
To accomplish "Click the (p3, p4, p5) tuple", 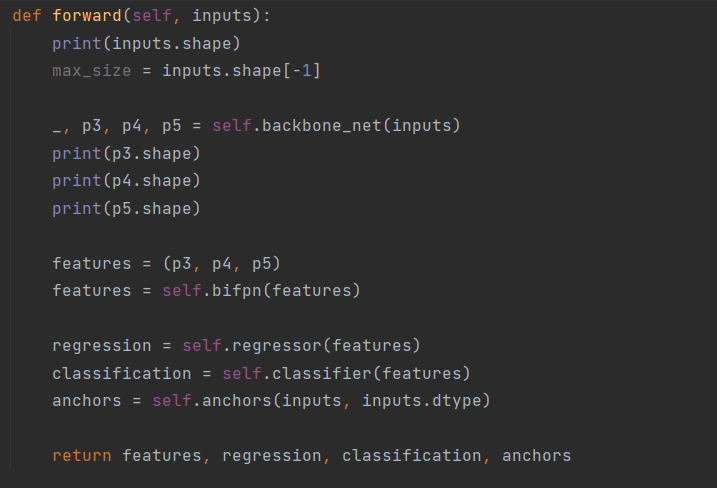I will 221,264.
